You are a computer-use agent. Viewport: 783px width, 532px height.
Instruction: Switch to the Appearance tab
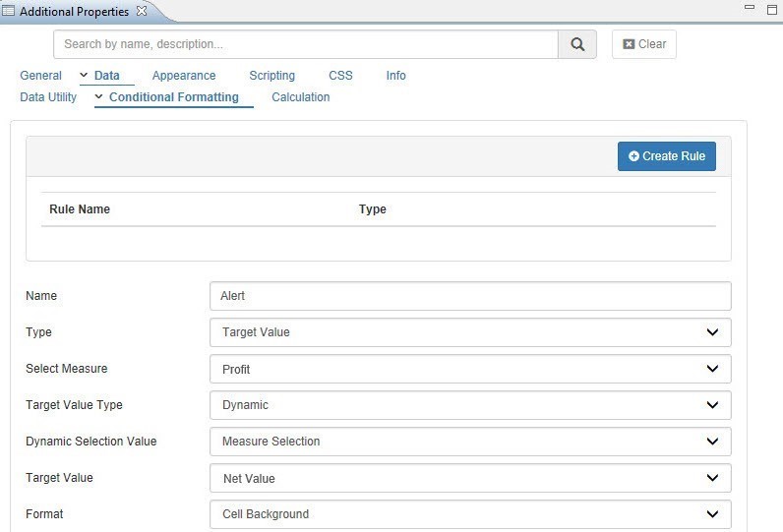[184, 76]
